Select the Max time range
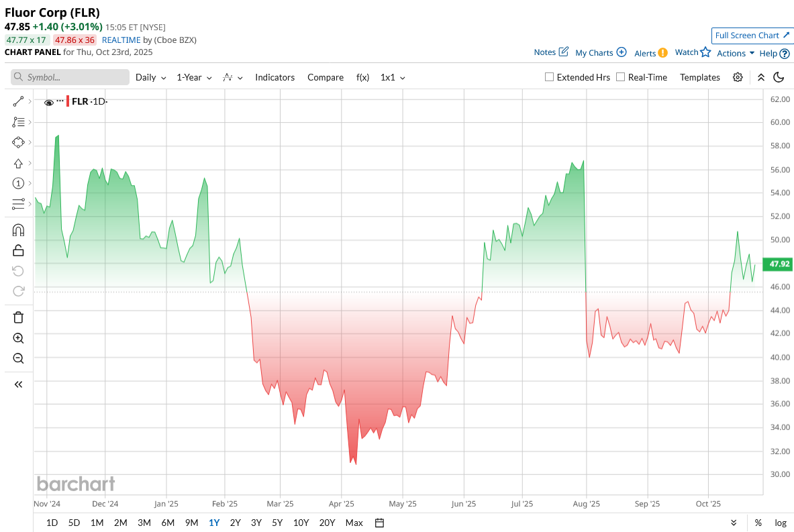The width and height of the screenshot is (794, 532). 354,523
